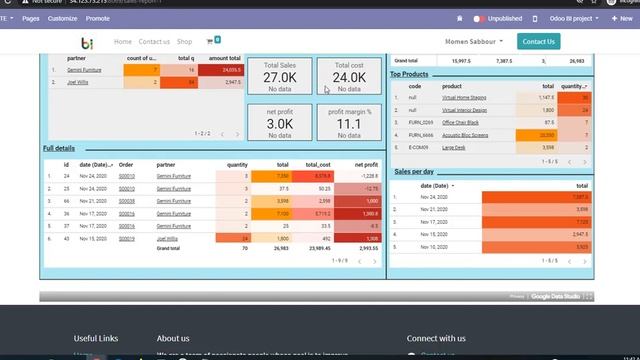
Task: Open the Acoustic Bloc Screens product link
Action: [465, 135]
